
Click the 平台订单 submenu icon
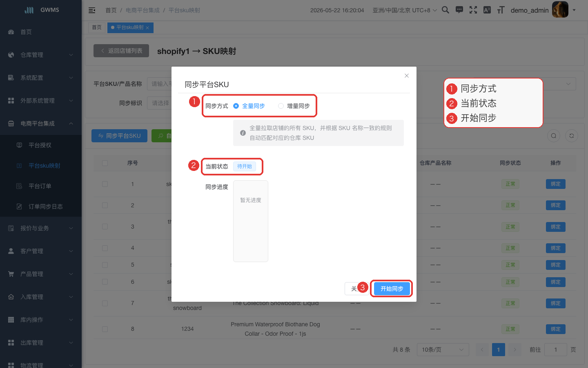click(x=19, y=186)
